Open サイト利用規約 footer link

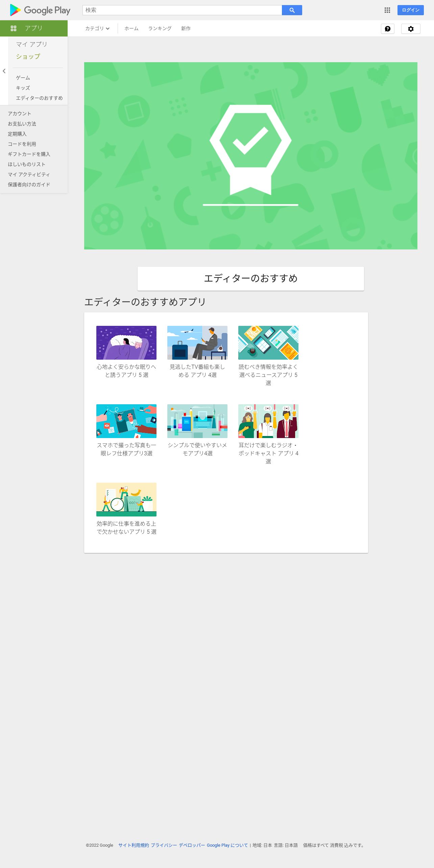click(134, 845)
